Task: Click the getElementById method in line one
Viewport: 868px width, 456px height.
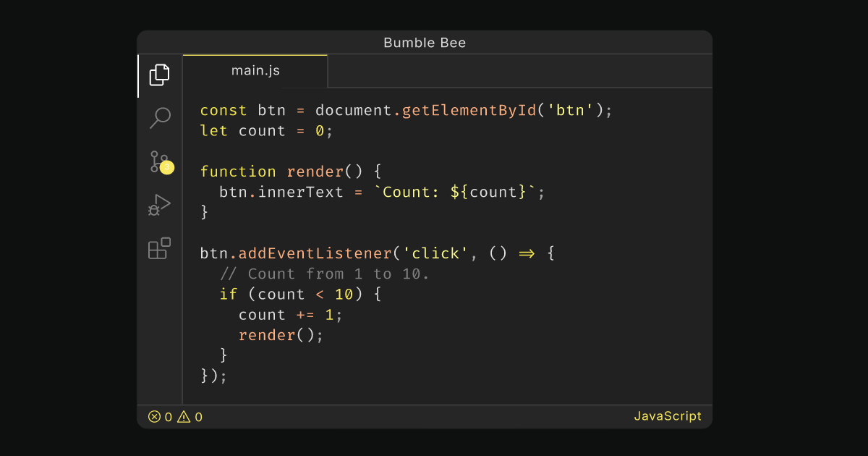Action: click(x=469, y=111)
